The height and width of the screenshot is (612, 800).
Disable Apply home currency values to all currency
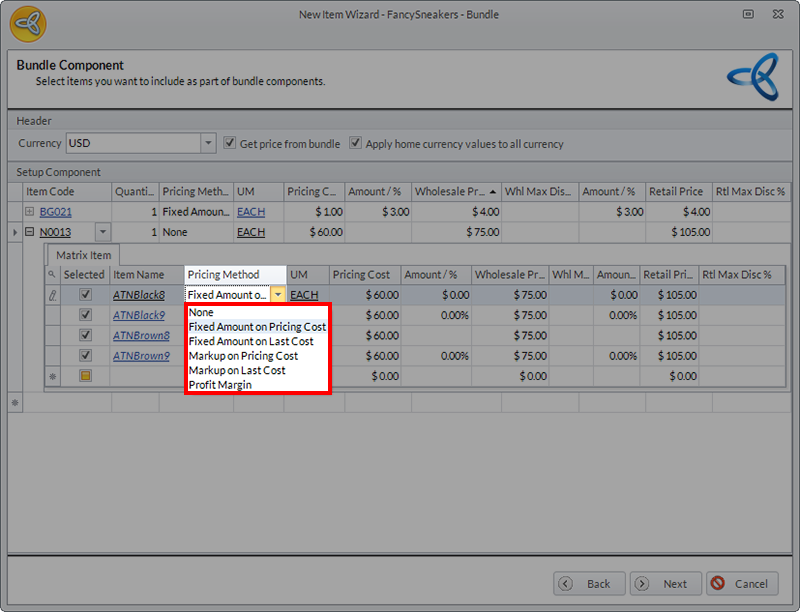pos(355,143)
